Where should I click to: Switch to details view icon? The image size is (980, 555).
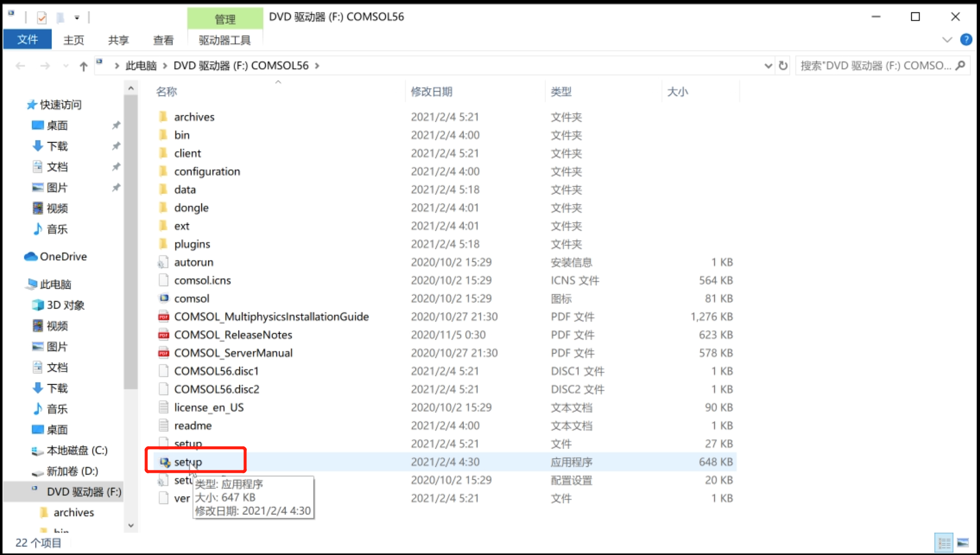(944, 543)
